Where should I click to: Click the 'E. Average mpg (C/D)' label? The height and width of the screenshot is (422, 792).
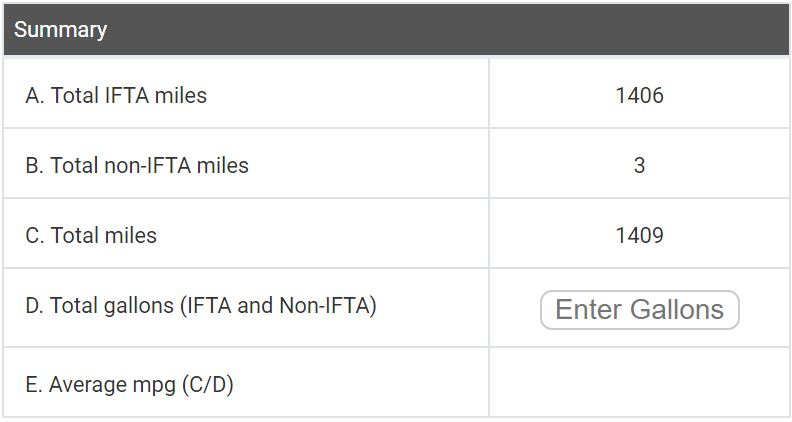(x=129, y=384)
